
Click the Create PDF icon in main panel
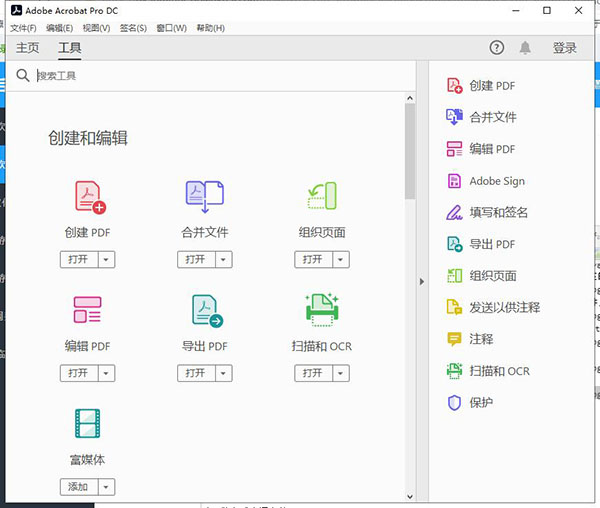click(90, 197)
